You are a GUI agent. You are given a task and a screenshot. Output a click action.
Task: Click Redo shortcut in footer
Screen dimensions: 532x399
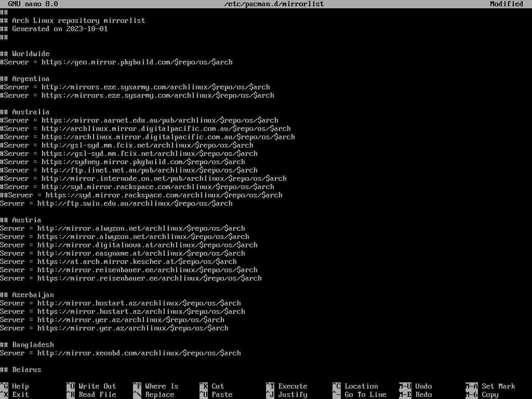(x=416, y=395)
